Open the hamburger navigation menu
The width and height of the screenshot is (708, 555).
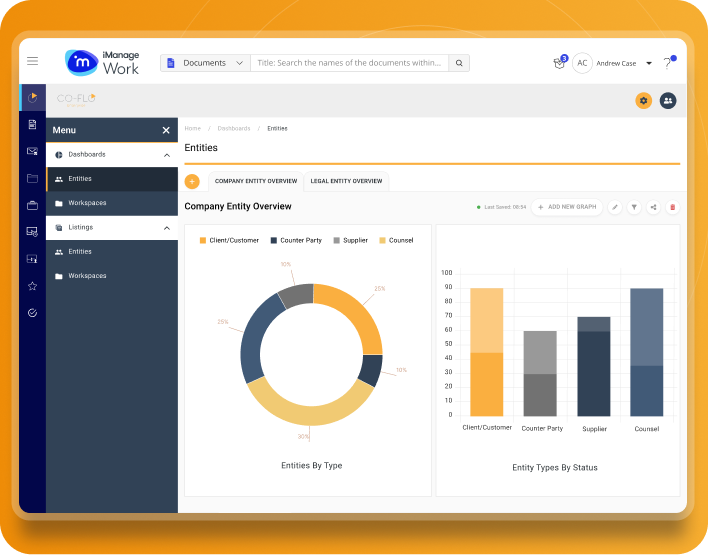32,62
